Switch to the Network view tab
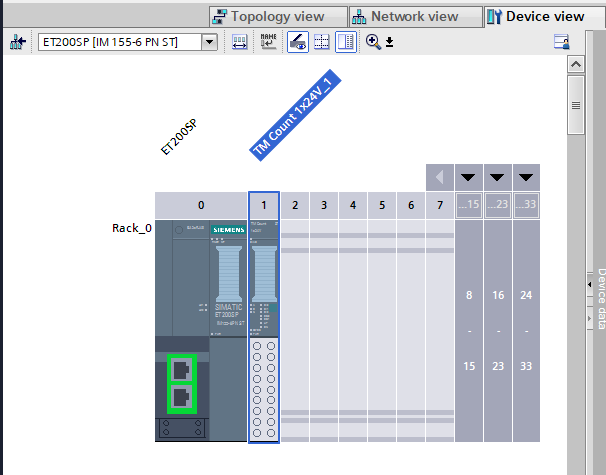The height and width of the screenshot is (475, 606). (414, 16)
